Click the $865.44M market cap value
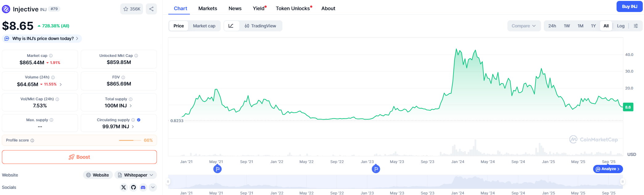Screen dimensions: 644x195 pyautogui.click(x=32, y=62)
